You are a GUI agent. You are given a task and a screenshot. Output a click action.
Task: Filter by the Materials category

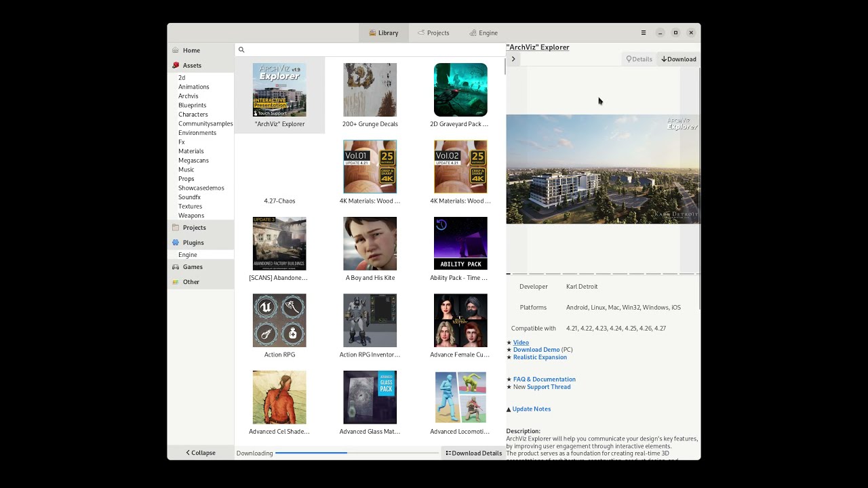191,151
